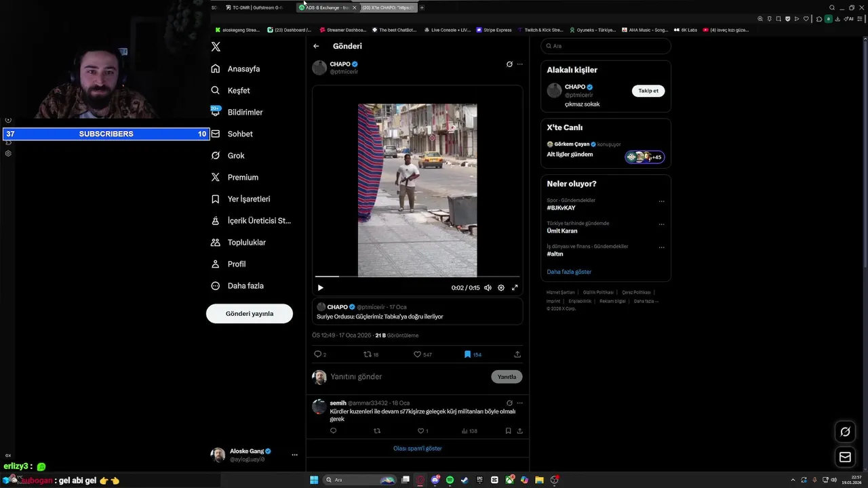
Task: Open quoted post about Suriye Ordusu
Action: click(417, 312)
